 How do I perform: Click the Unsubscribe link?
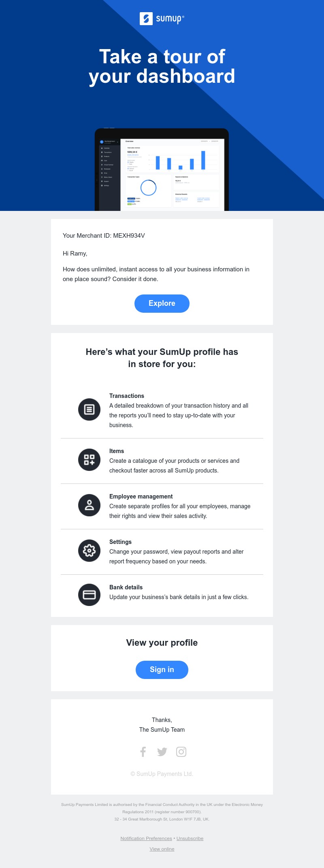point(190,838)
